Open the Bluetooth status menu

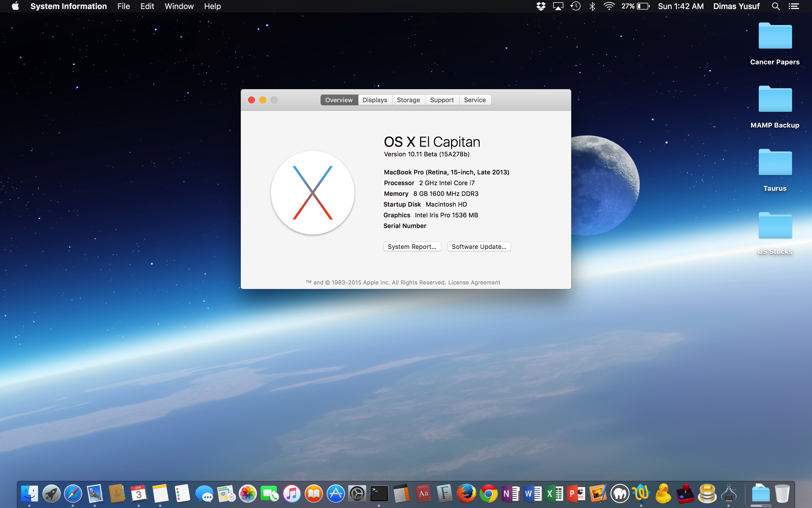click(592, 6)
